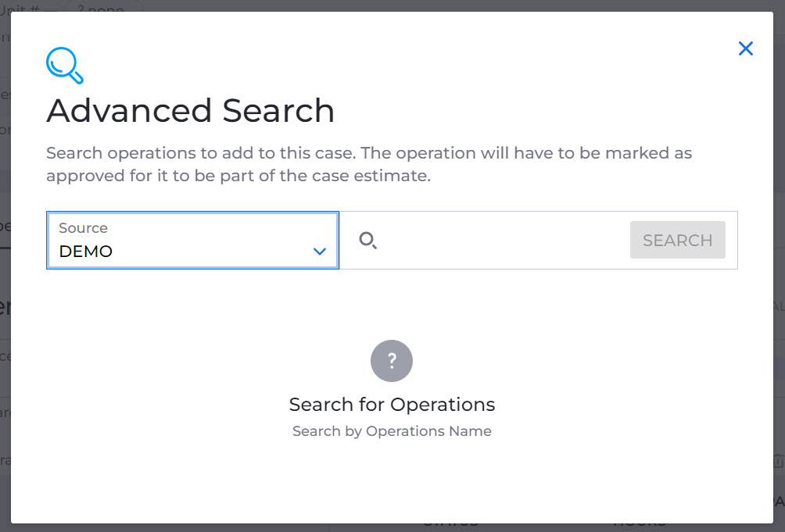The image size is (785, 532).
Task: Click the "Advanced Search" dialog heading
Action: click(x=190, y=110)
